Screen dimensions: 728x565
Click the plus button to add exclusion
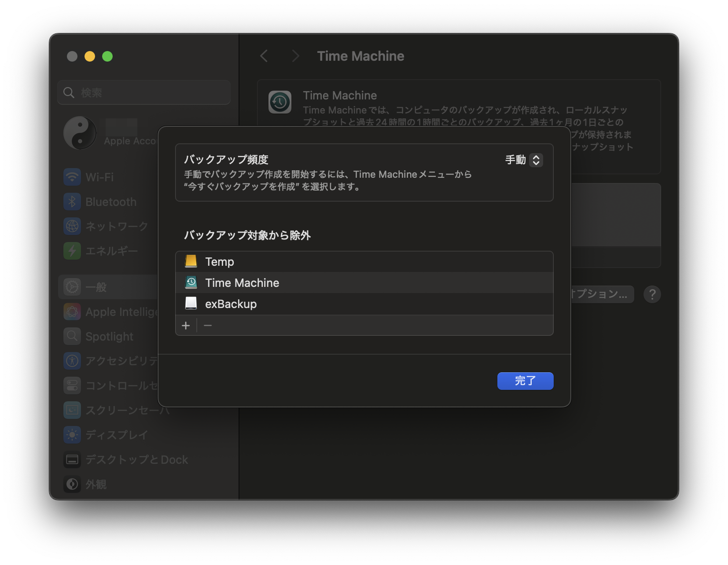click(186, 326)
